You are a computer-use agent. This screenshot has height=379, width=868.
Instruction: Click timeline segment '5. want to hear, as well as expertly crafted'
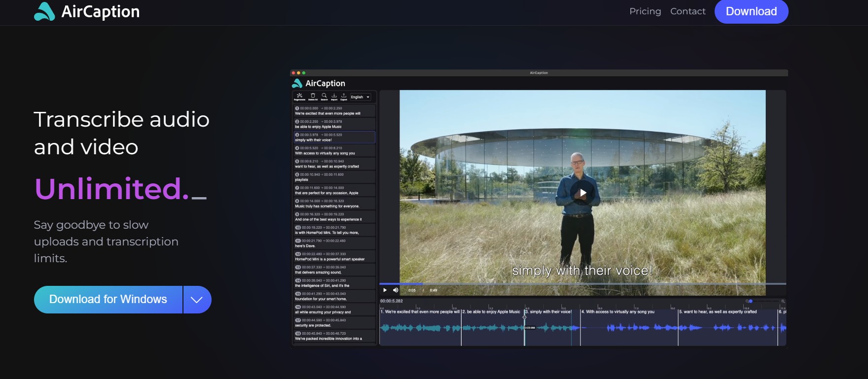click(728, 327)
